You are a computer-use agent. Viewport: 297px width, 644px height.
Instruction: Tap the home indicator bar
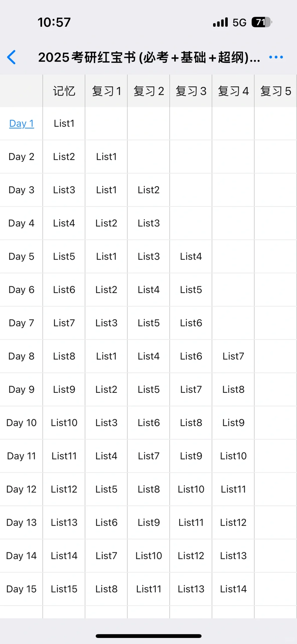[x=148, y=636]
